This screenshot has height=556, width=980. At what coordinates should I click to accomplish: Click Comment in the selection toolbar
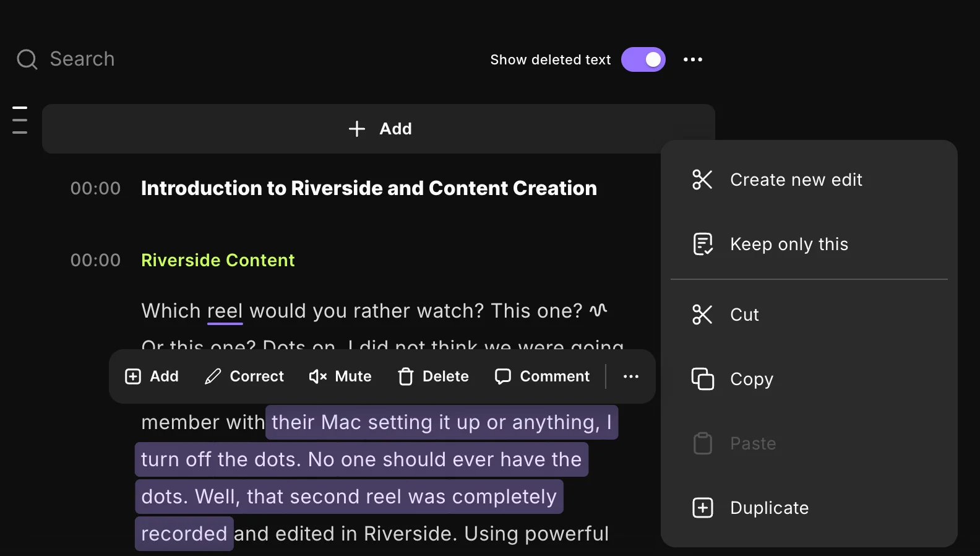[x=542, y=376]
